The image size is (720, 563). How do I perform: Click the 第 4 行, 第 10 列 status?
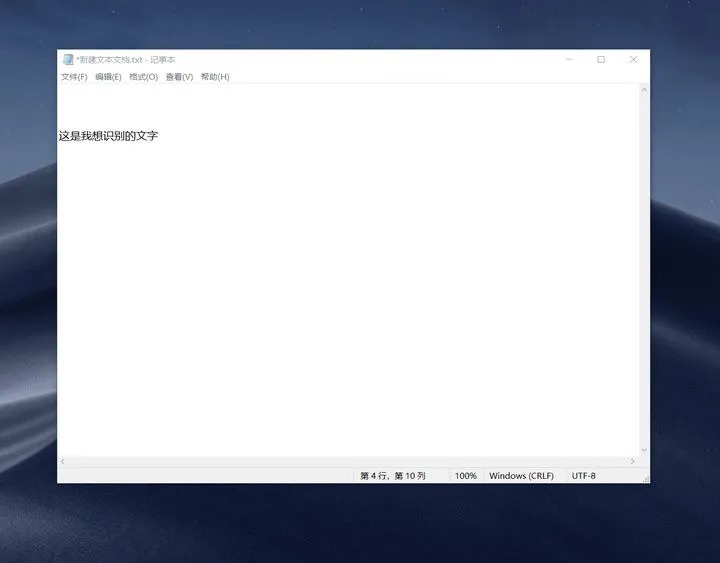[393, 476]
